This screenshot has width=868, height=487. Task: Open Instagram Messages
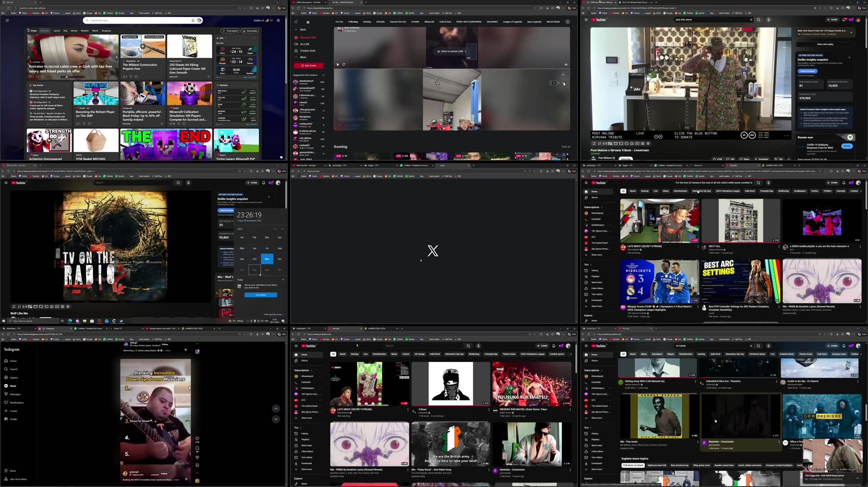(x=15, y=394)
